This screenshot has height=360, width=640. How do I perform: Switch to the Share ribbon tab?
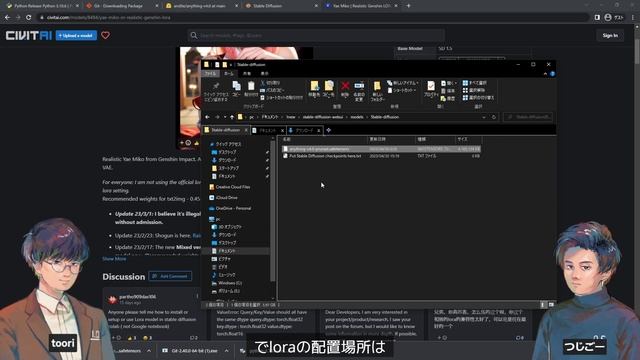247,73
